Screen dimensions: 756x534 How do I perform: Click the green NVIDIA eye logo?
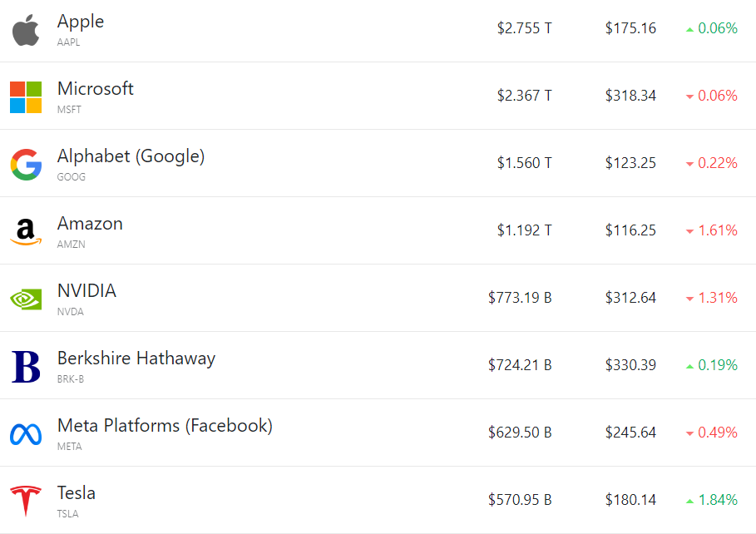pos(26,299)
